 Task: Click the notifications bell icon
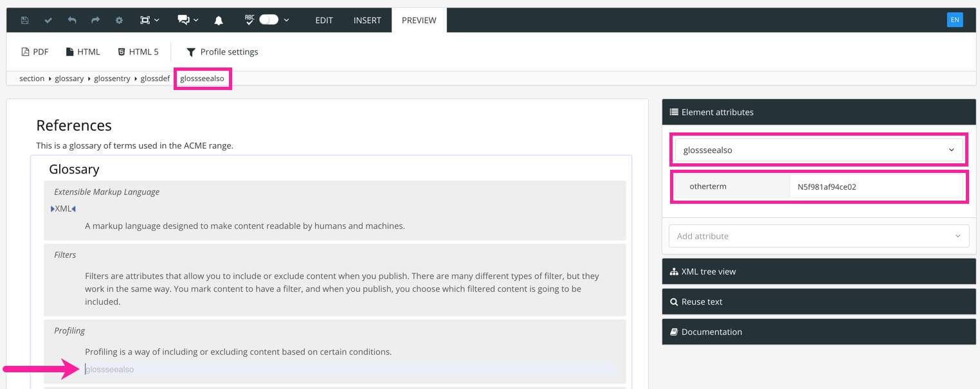tap(218, 20)
